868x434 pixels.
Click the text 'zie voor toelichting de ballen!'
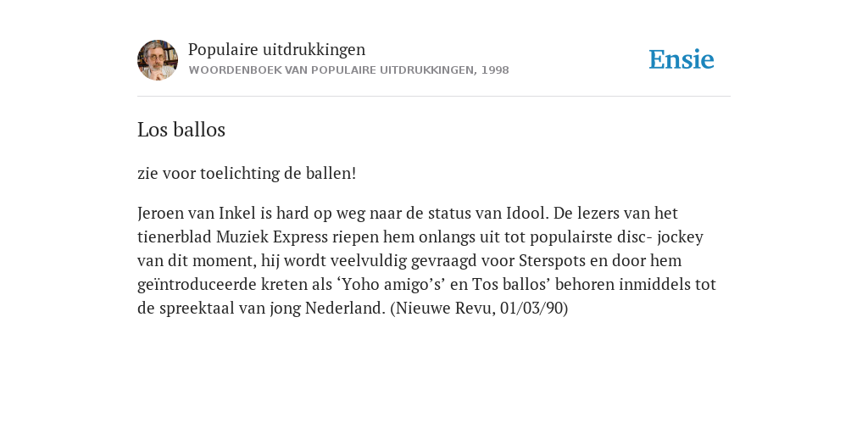pos(247,173)
